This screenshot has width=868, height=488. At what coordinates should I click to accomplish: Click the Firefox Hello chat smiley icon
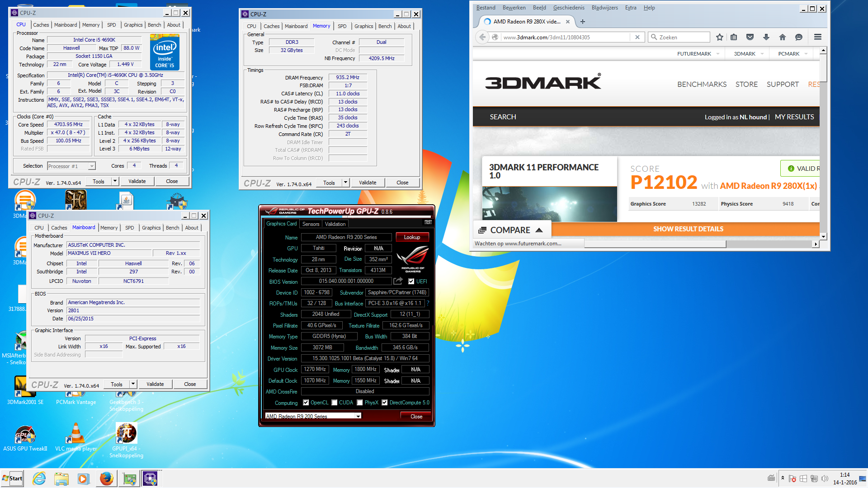point(799,37)
